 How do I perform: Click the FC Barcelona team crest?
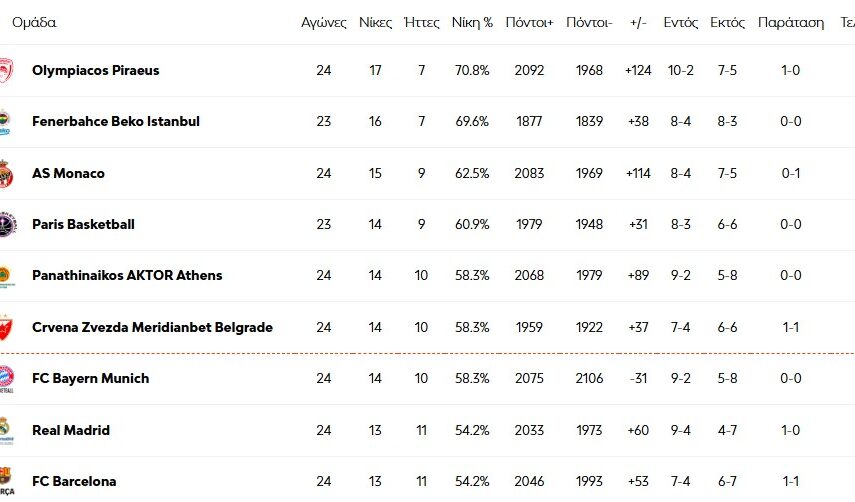pos(6,481)
